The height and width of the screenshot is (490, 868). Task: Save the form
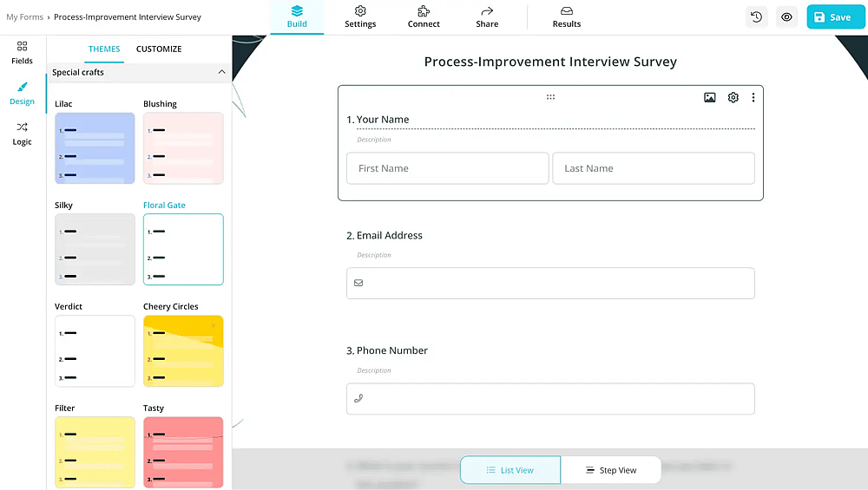[835, 17]
